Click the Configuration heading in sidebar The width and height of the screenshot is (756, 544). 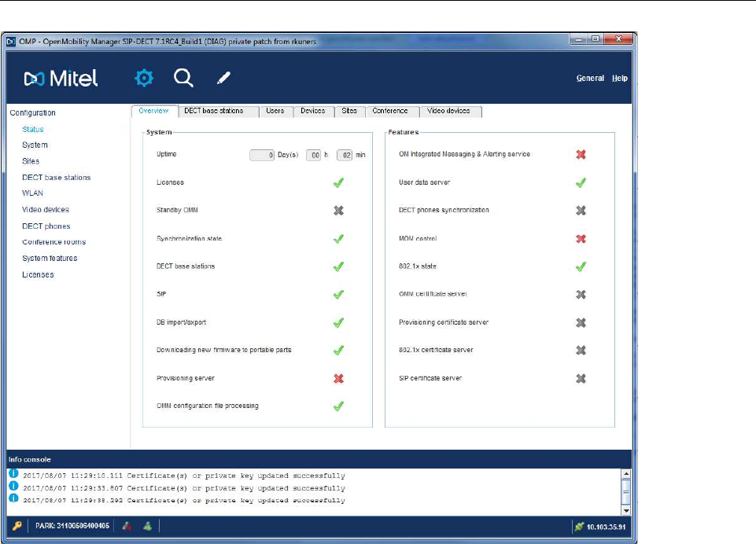(x=33, y=112)
